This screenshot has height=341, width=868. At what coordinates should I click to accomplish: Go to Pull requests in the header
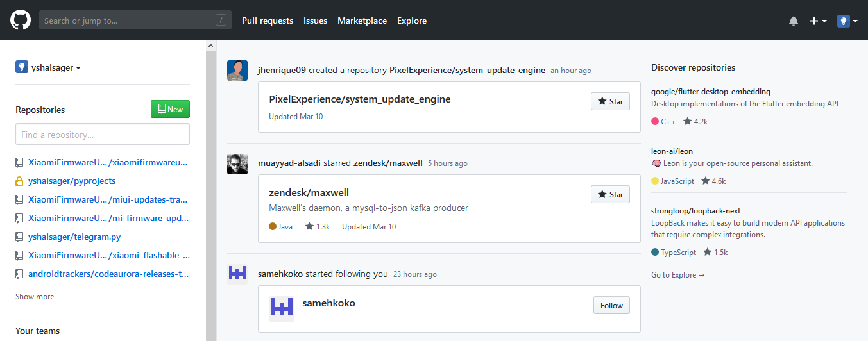268,21
